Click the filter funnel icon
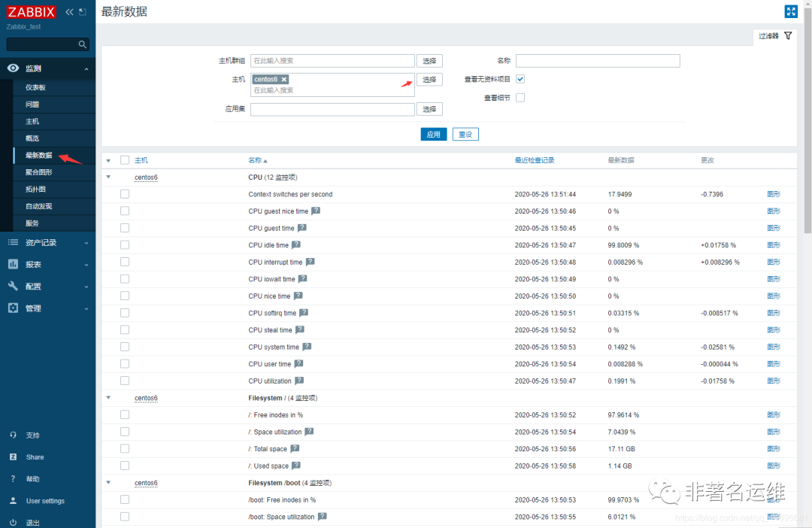Image resolution: width=812 pixels, height=528 pixels. click(x=788, y=36)
